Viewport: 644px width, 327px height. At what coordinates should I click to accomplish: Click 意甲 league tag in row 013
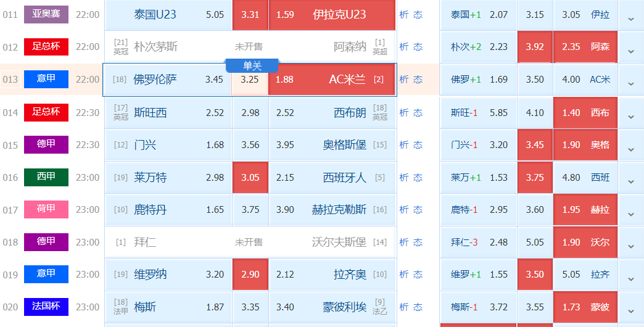(x=46, y=79)
